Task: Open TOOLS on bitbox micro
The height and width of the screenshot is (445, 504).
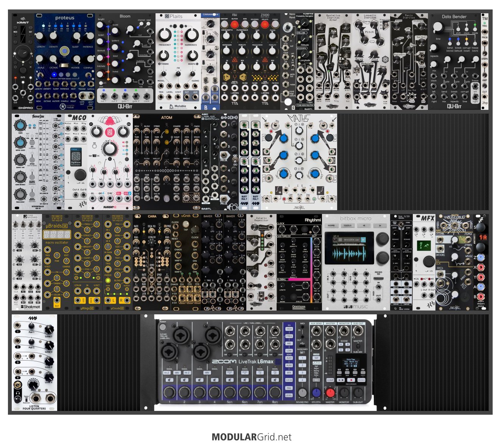Action: tap(348, 225)
